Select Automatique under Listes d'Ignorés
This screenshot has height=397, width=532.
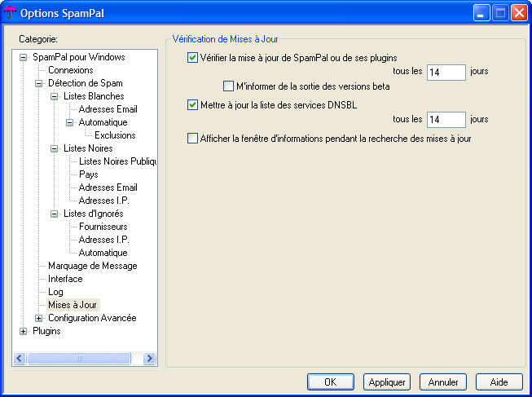[103, 253]
